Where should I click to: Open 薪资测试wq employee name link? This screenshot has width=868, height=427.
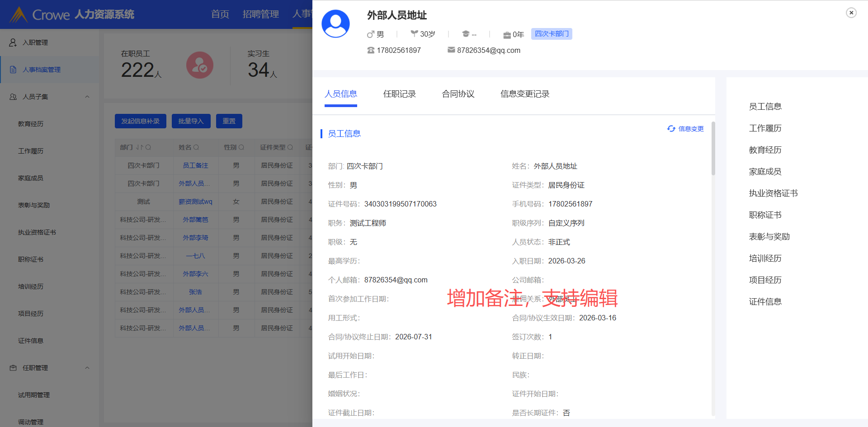click(x=195, y=202)
